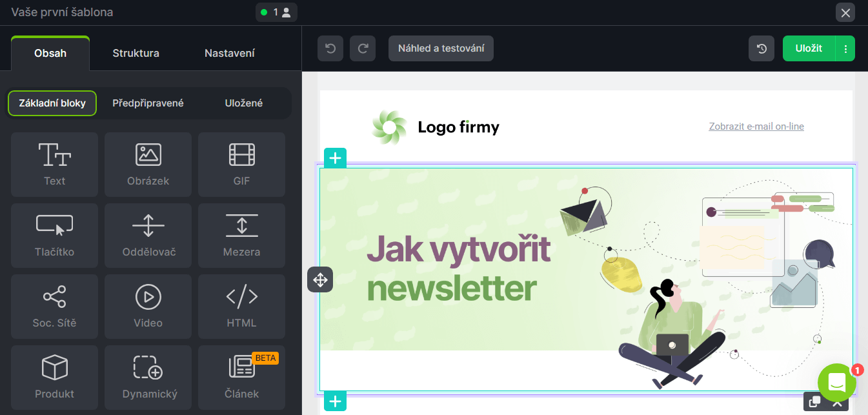Image resolution: width=868 pixels, height=415 pixels.
Task: Select the Logo firmy image
Action: 436,127
